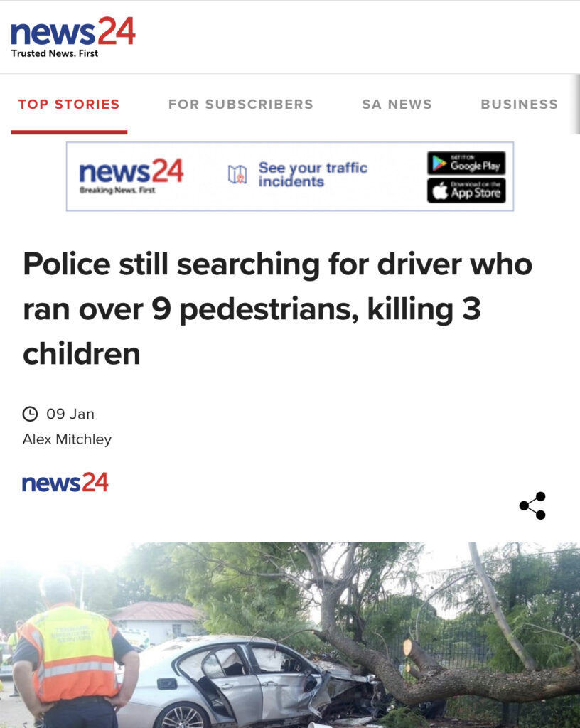Open the For Subscribers tab
The width and height of the screenshot is (580, 728).
click(241, 104)
